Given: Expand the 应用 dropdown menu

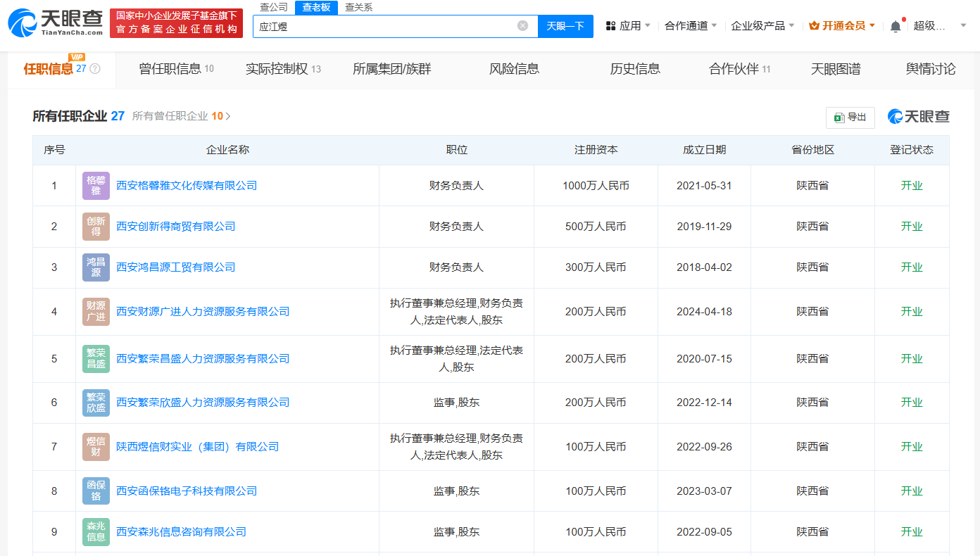Looking at the screenshot, I should click(x=628, y=26).
